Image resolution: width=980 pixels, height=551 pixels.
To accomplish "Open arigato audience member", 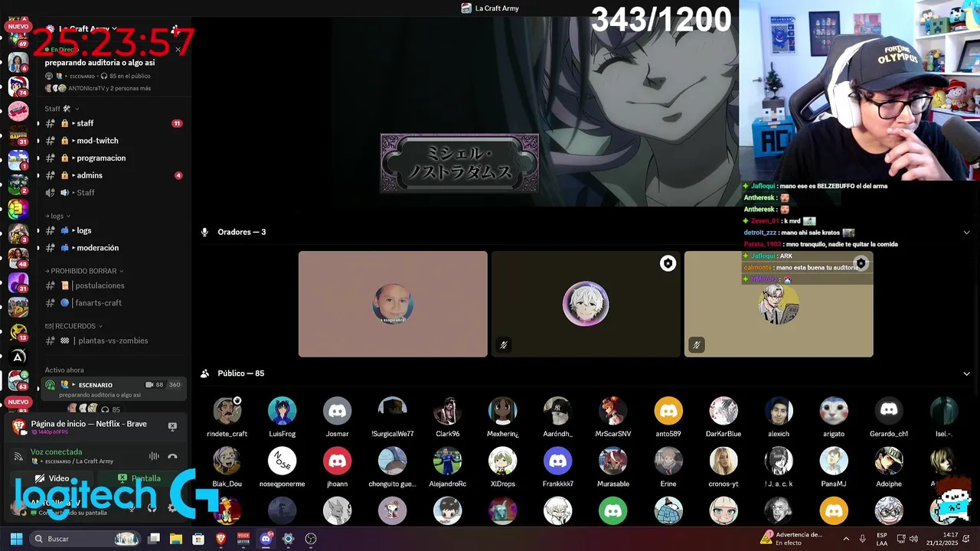I will point(833,417).
